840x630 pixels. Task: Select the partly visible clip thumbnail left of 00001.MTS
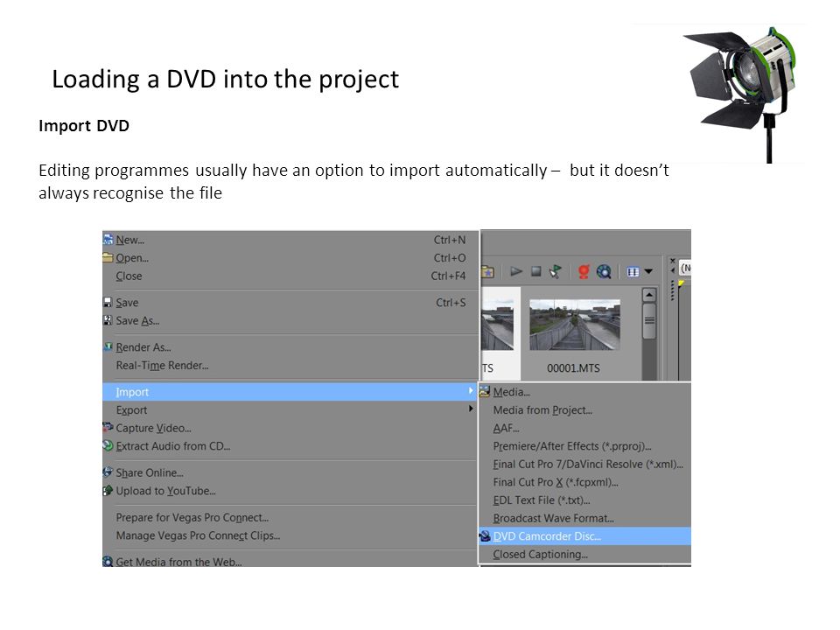(x=498, y=325)
